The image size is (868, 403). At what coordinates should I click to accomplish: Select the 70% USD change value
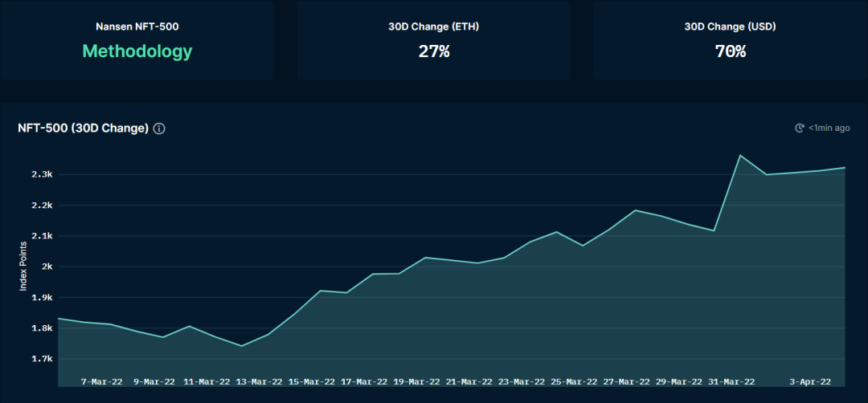coord(731,51)
